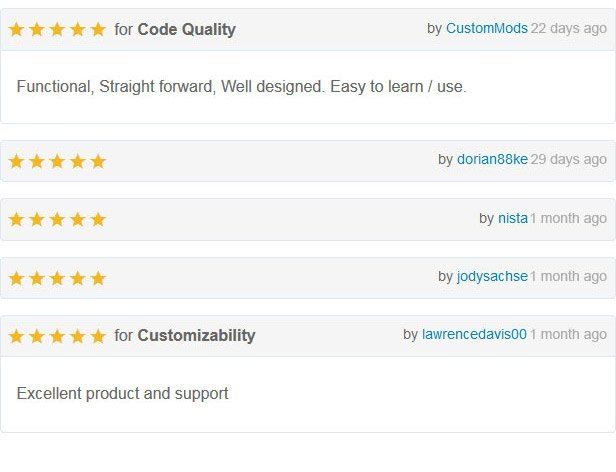616x472 pixels.
Task: Click the '29 days ago' timestamp
Action: (568, 159)
